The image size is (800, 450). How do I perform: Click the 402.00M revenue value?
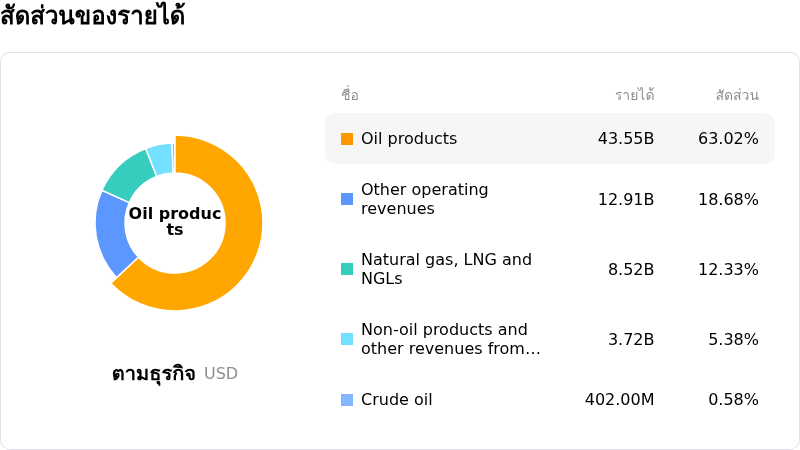coord(619,399)
